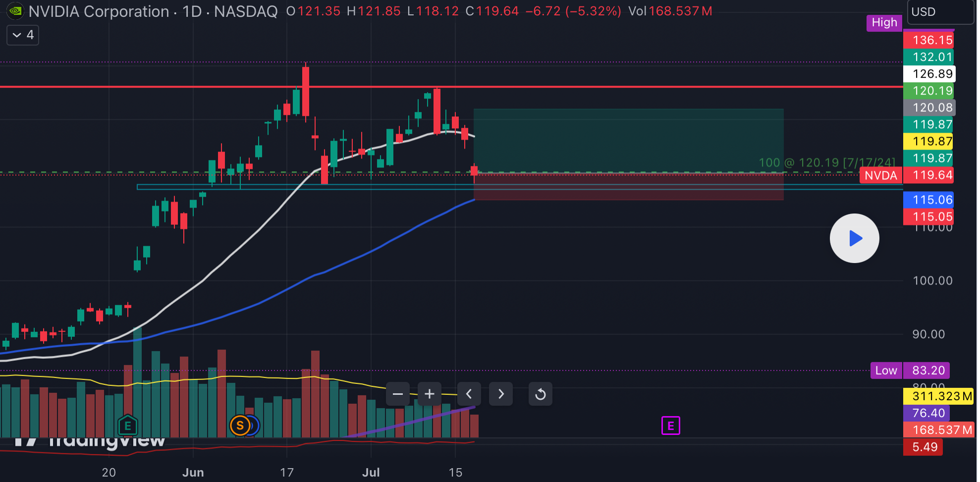Click the red 115.05 price label
The image size is (980, 482).
pyautogui.click(x=929, y=216)
